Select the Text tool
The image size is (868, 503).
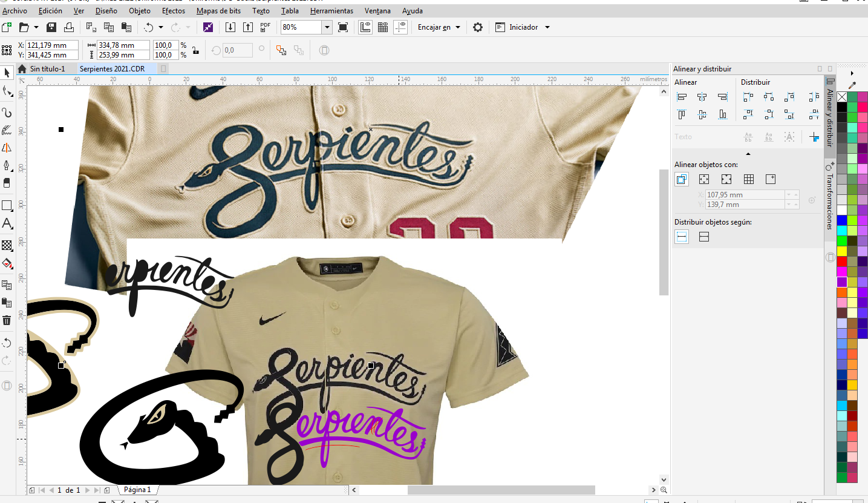coord(7,224)
